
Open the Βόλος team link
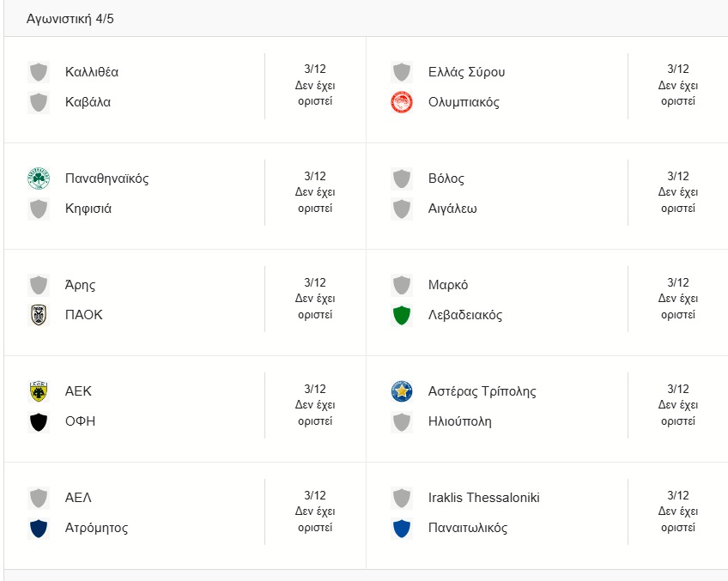pyautogui.click(x=446, y=179)
